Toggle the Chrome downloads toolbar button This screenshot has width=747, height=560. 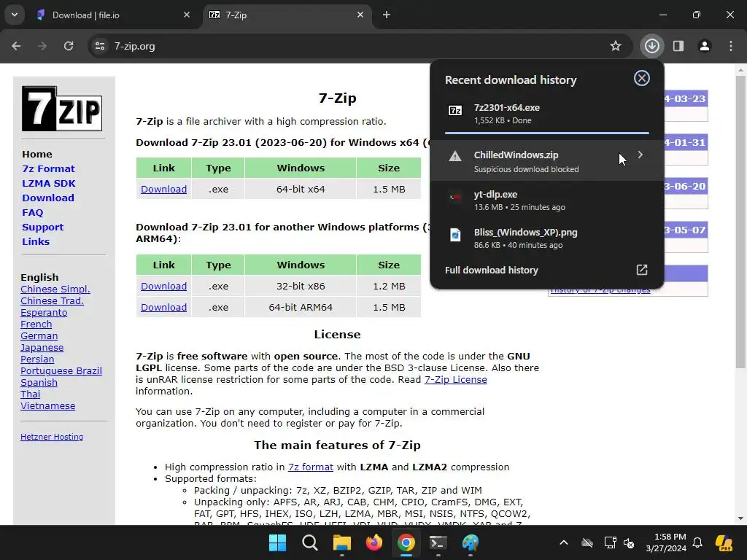(651, 46)
